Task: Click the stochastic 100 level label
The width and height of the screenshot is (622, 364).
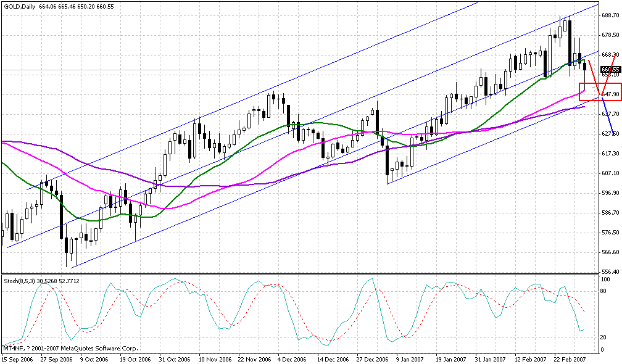Action: click(605, 279)
